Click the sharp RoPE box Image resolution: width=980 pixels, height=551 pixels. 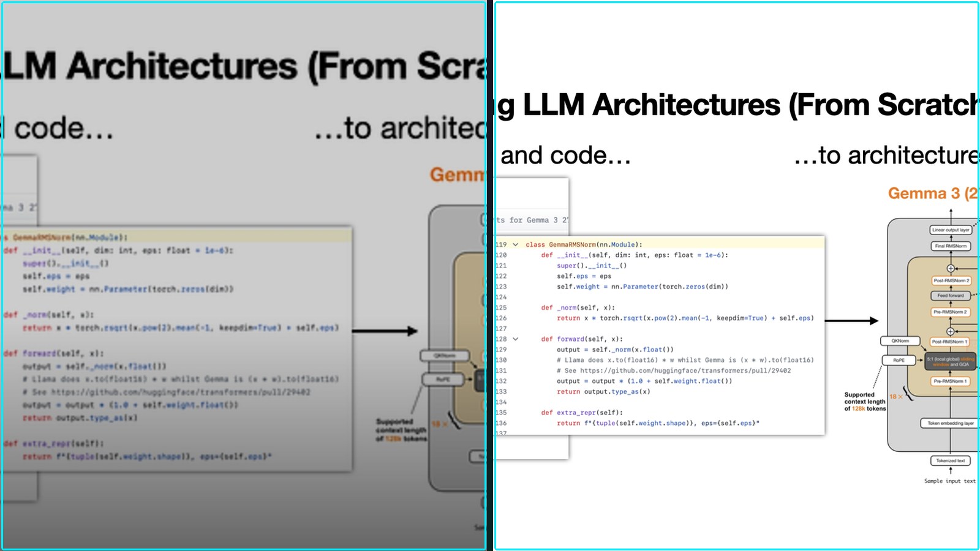pyautogui.click(x=899, y=360)
